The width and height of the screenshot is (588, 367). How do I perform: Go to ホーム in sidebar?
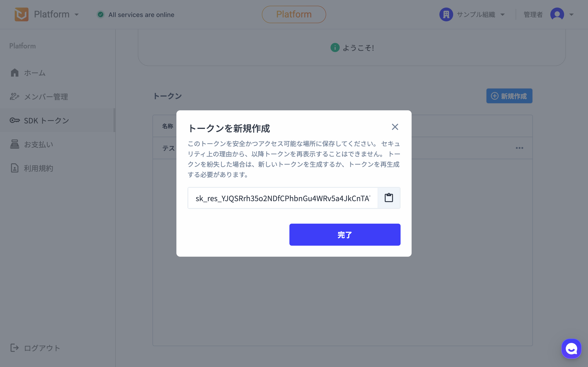pyautogui.click(x=34, y=73)
